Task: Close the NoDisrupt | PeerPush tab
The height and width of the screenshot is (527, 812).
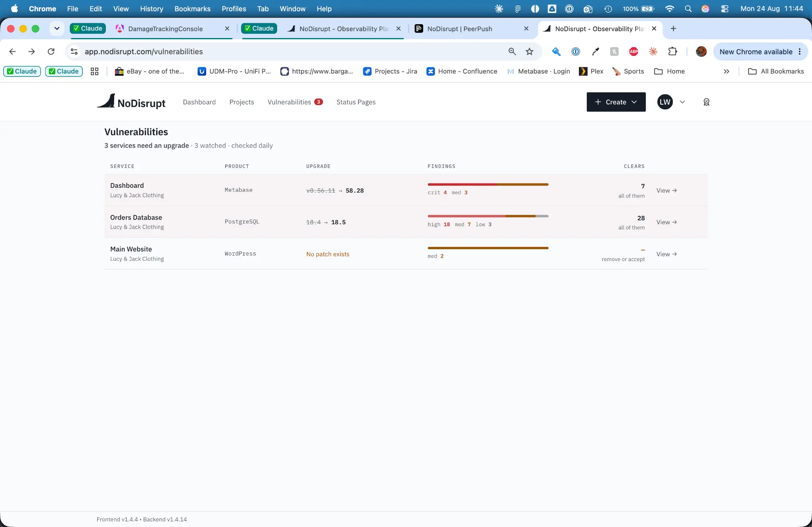Action: click(x=526, y=29)
